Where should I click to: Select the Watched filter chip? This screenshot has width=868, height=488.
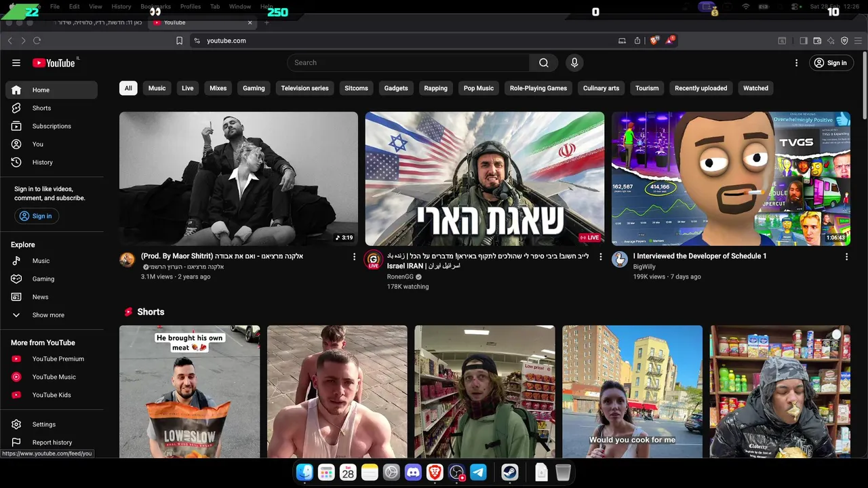coord(755,88)
